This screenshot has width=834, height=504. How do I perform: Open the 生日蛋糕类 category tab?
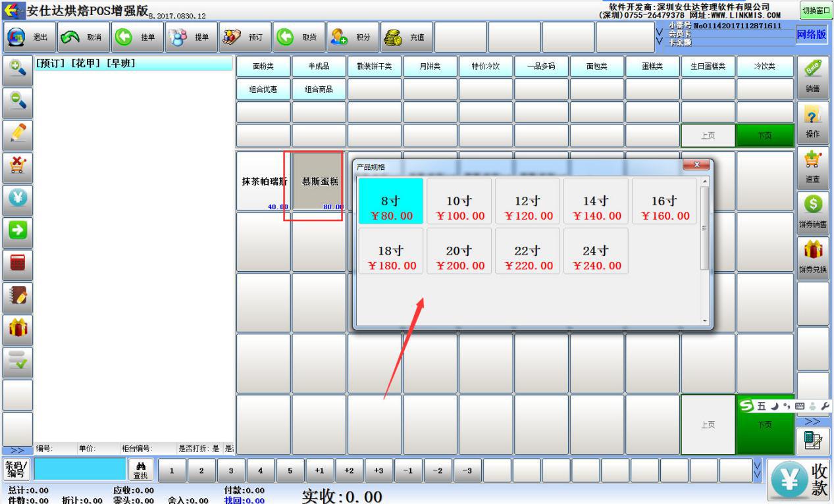[x=708, y=66]
